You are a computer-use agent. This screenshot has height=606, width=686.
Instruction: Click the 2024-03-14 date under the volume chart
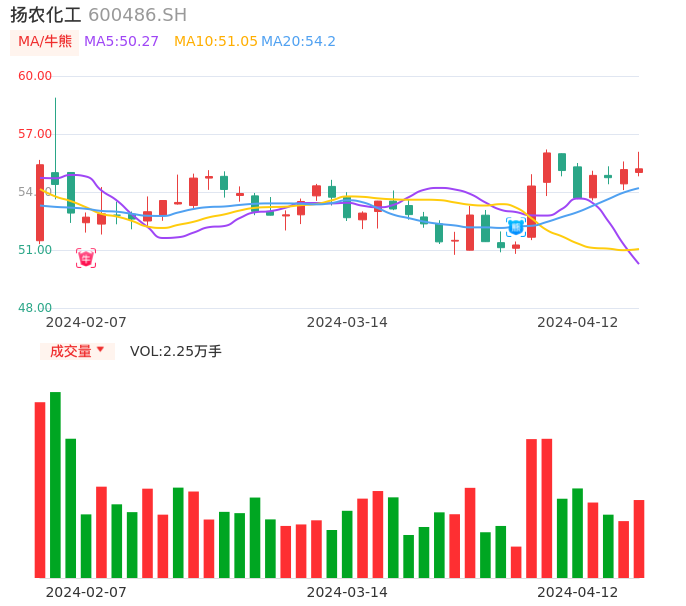347,592
